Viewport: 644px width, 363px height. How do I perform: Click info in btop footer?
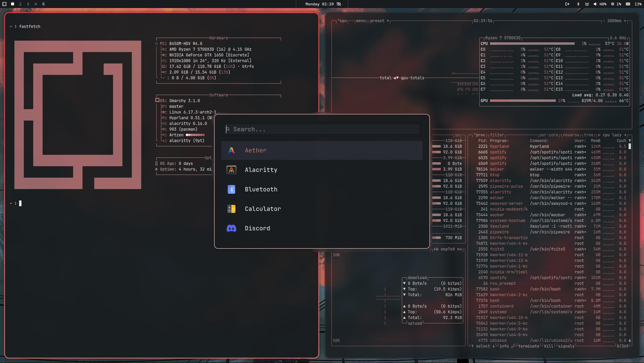coord(504,346)
